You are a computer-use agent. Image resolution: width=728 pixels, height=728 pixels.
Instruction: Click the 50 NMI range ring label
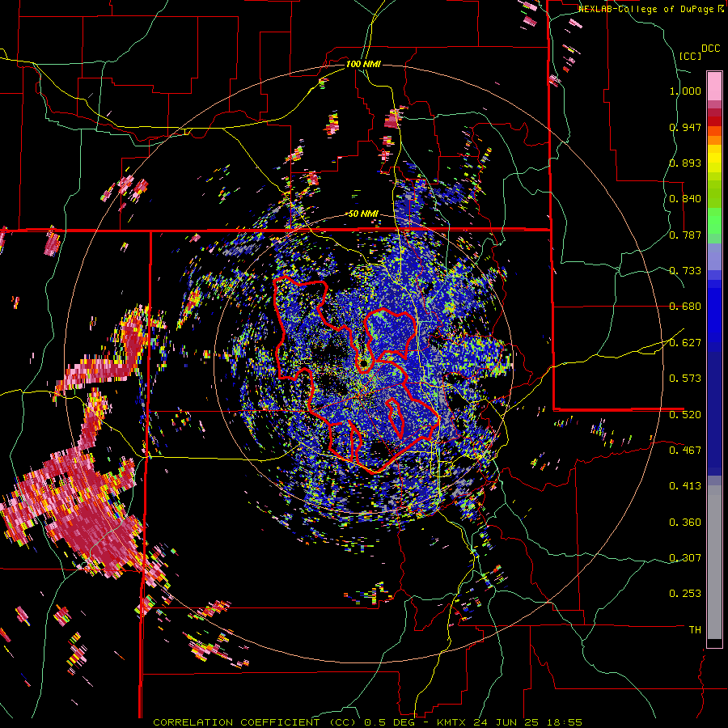(x=363, y=214)
